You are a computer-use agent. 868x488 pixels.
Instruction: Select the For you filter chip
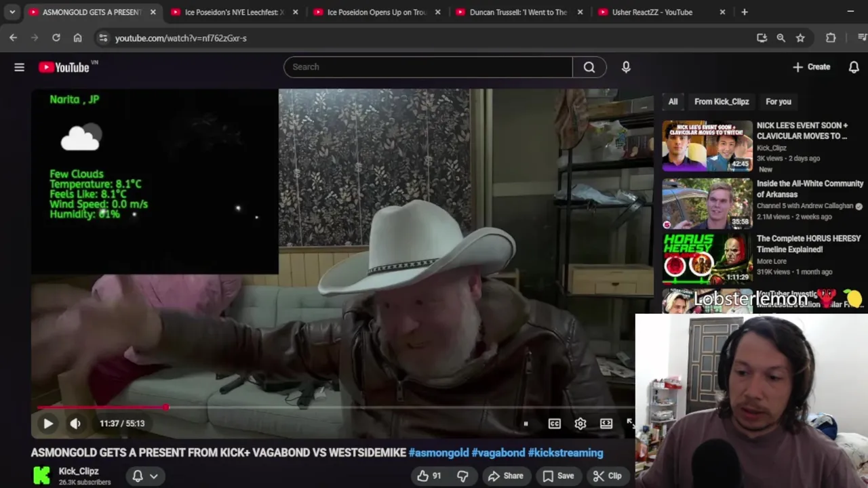tap(778, 102)
